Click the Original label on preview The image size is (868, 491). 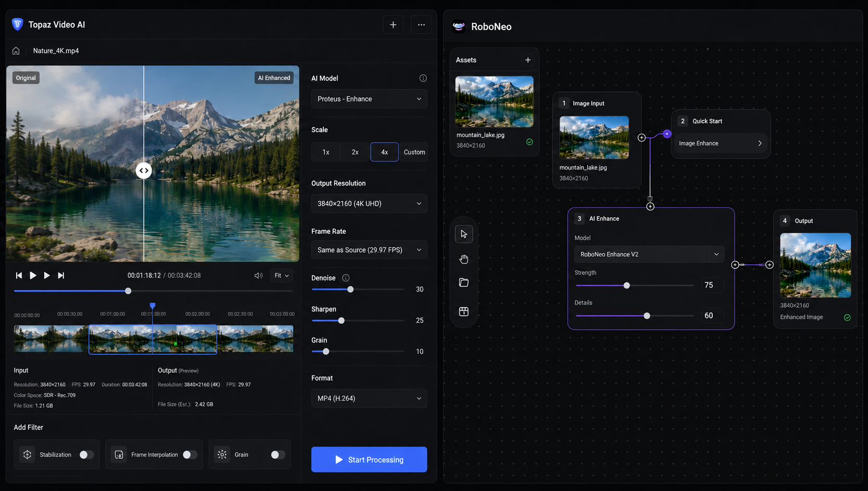26,78
